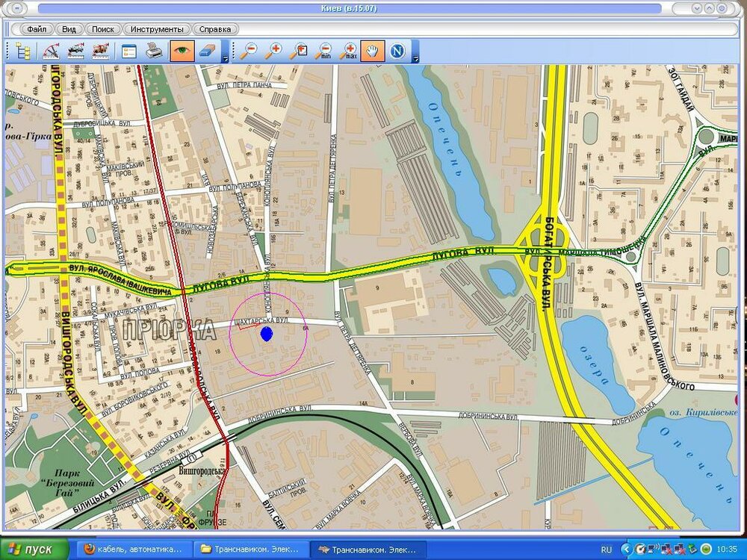Expand the first toolbar overflow arrow
The width and height of the screenshot is (747, 560).
point(226,57)
